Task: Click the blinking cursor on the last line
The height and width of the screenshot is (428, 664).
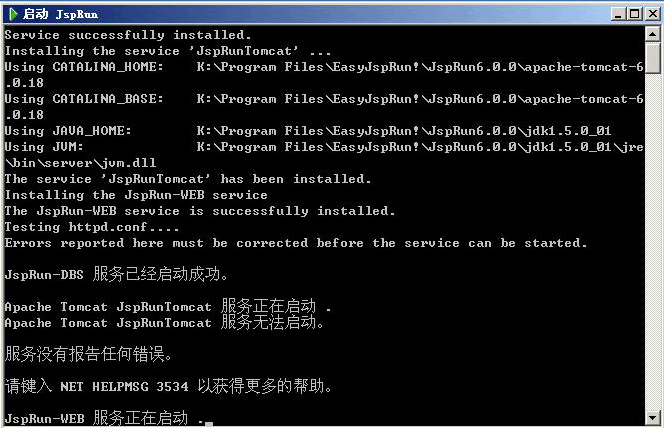Action: point(209,423)
